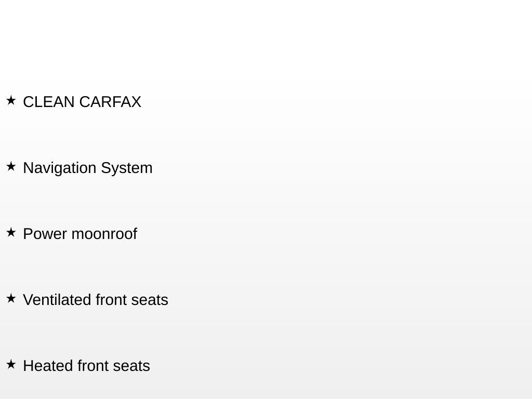The image size is (532, 399).
Task: Click the word Ventilated
Action: [x=57, y=300]
